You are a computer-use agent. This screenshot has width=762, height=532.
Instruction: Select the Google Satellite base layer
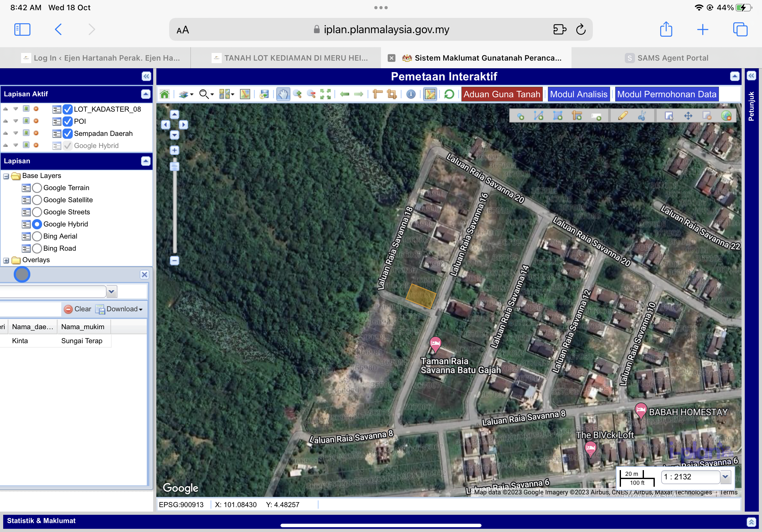click(37, 200)
